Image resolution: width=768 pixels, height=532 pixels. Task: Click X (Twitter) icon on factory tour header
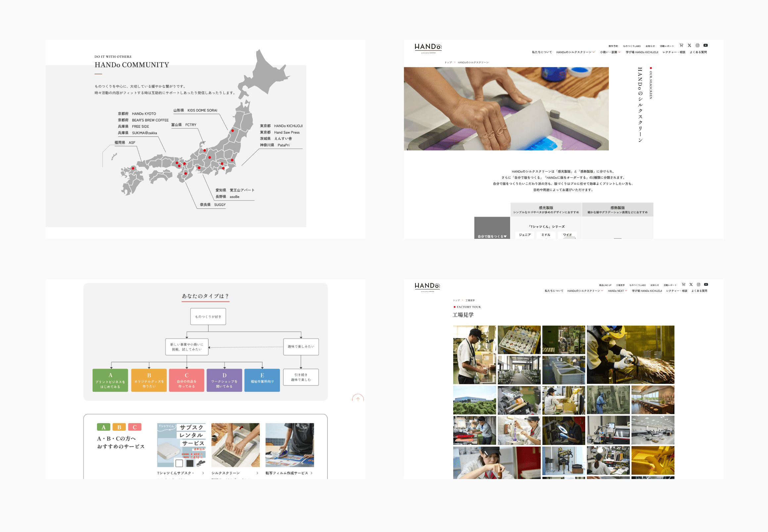coord(691,284)
